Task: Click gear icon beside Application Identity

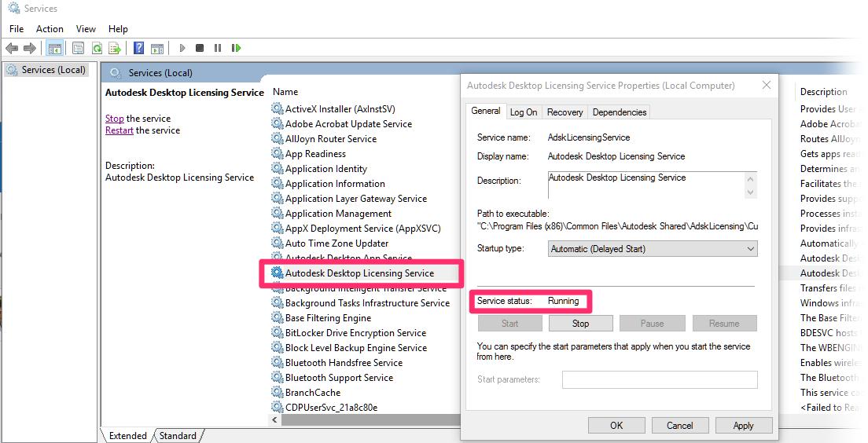Action: [x=278, y=168]
